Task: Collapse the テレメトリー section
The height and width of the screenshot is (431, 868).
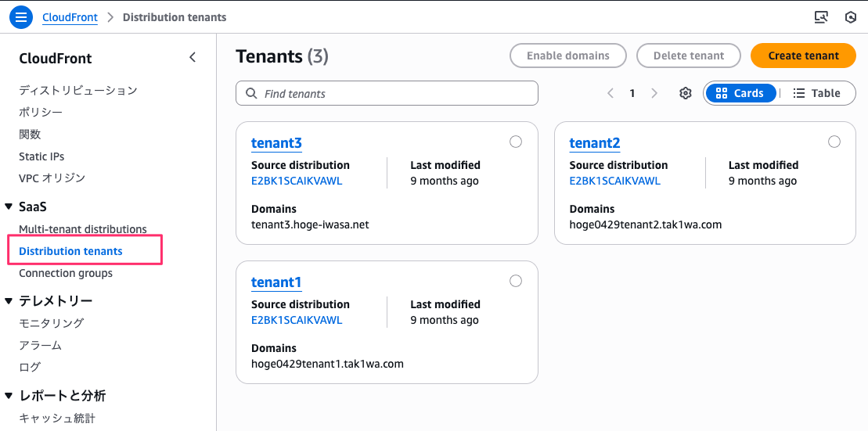Action: coord(9,301)
